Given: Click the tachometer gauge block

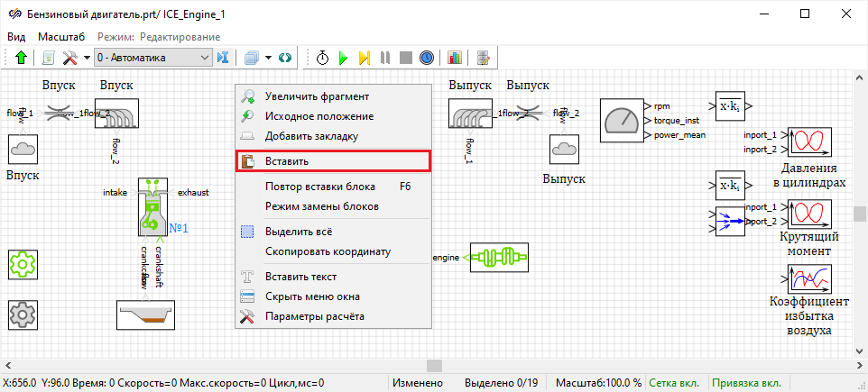Looking at the screenshot, I should tap(620, 120).
